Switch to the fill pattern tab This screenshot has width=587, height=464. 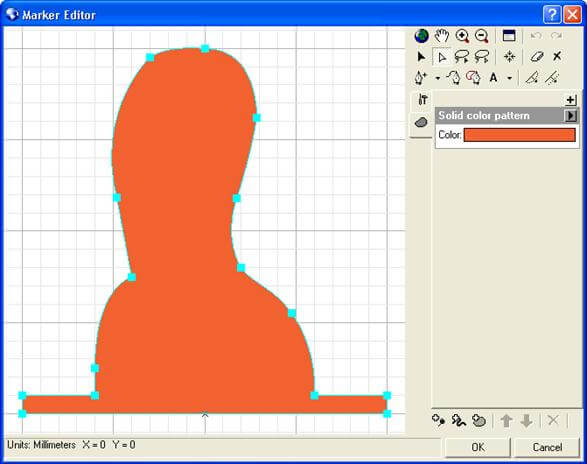coord(422,122)
